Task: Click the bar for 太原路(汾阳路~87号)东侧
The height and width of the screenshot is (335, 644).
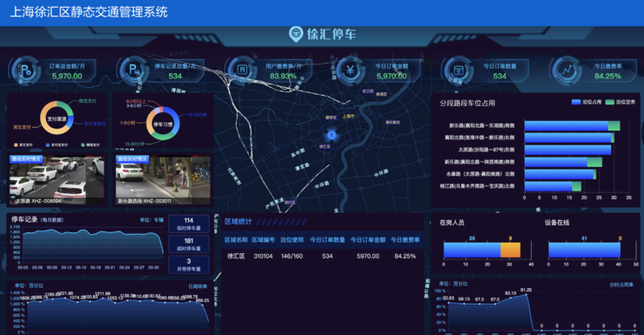Action: pyautogui.click(x=567, y=150)
